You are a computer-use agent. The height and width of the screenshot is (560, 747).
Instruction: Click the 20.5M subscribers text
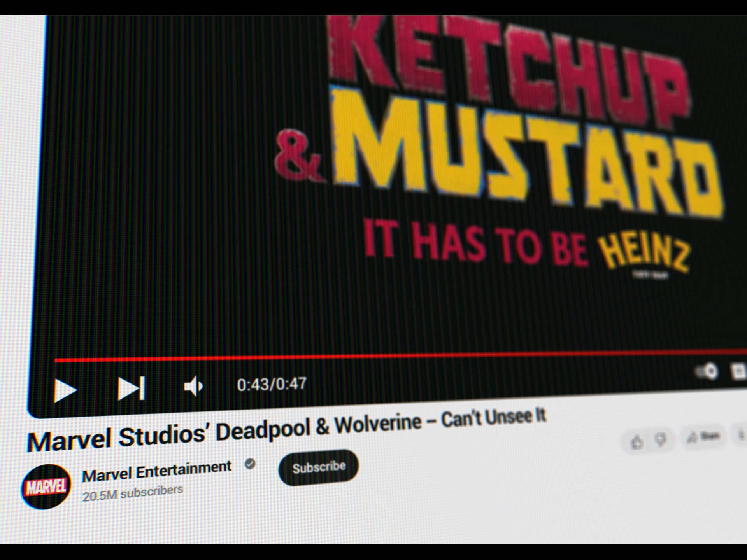coord(132,493)
